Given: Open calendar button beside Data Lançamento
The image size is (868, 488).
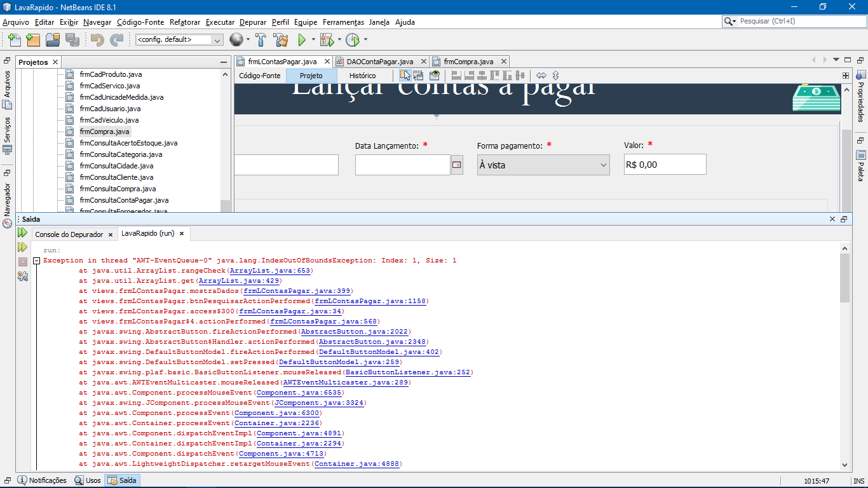Looking at the screenshot, I should (457, 165).
